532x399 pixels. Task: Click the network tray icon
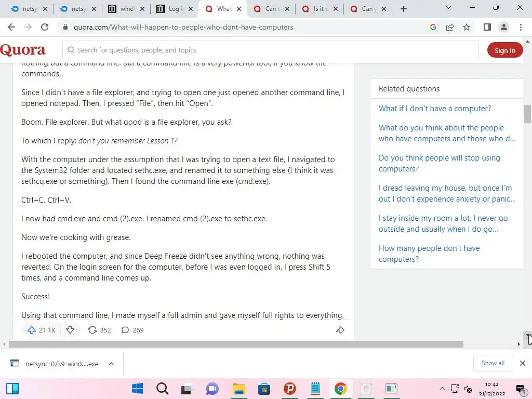coord(455,389)
